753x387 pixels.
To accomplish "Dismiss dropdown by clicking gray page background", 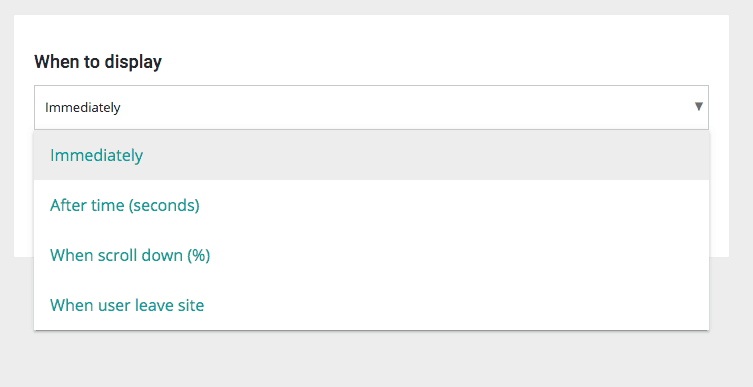I will click(375, 360).
